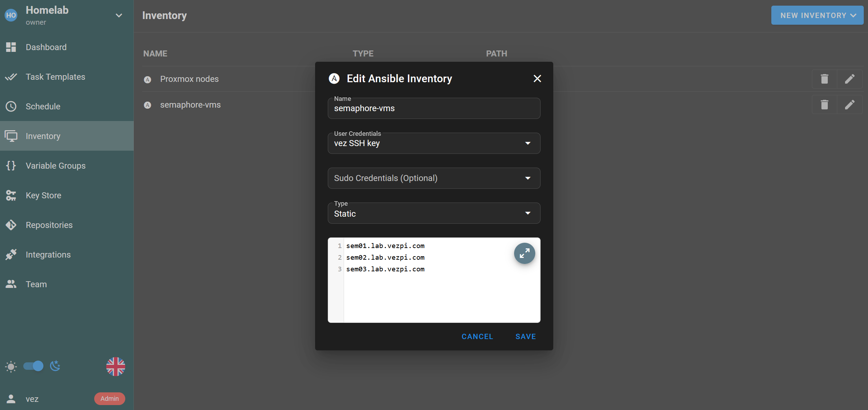Click the Ansible logo in dialog title
Image resolution: width=868 pixels, height=410 pixels.
click(x=334, y=78)
